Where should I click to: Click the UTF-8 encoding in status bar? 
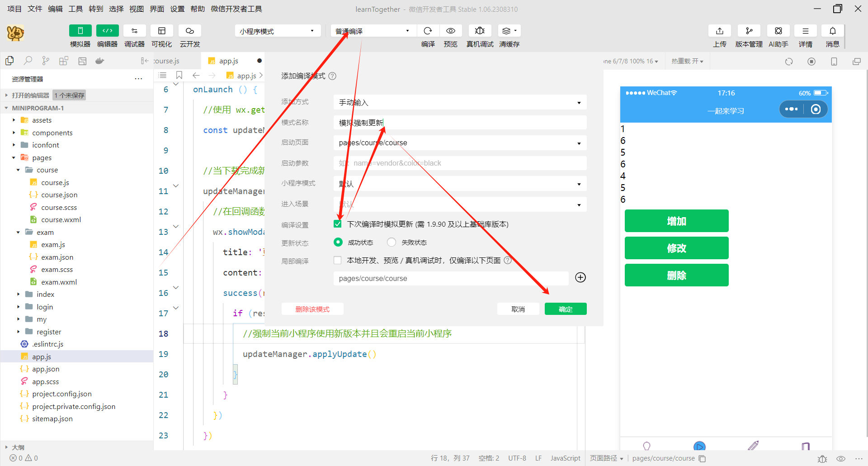[517, 458]
